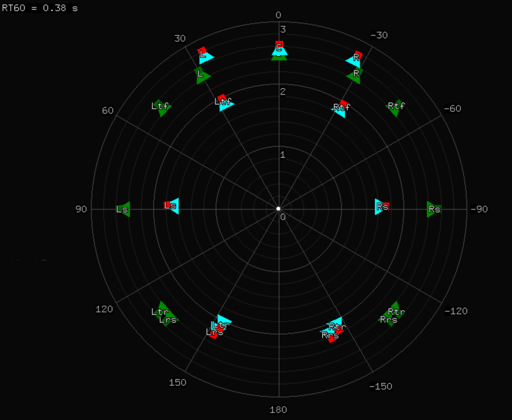Select the 120 degree angle label
This screenshot has width=512, height=420.
point(104,309)
